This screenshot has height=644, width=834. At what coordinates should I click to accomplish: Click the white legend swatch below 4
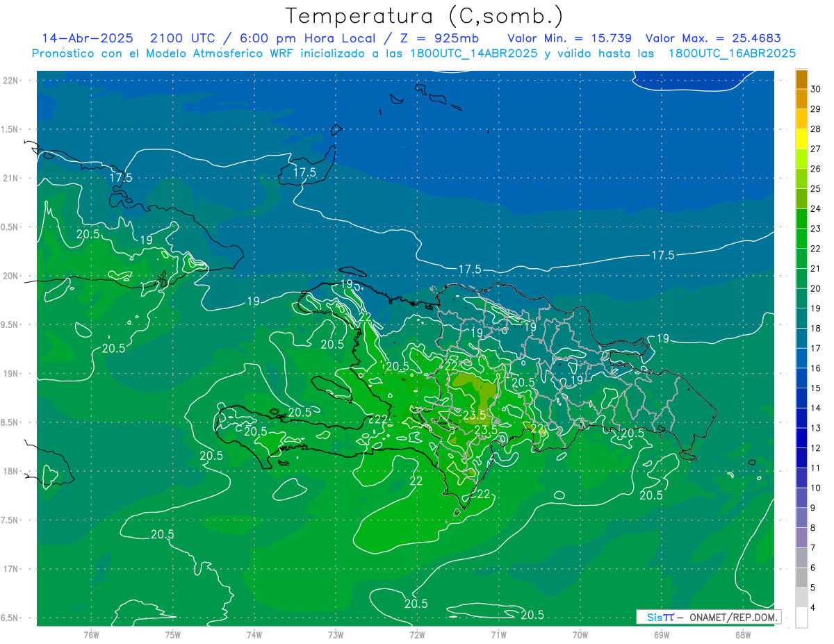801,618
